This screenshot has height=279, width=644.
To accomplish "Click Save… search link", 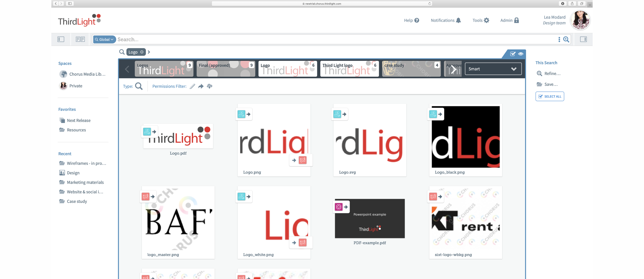I will point(547,84).
